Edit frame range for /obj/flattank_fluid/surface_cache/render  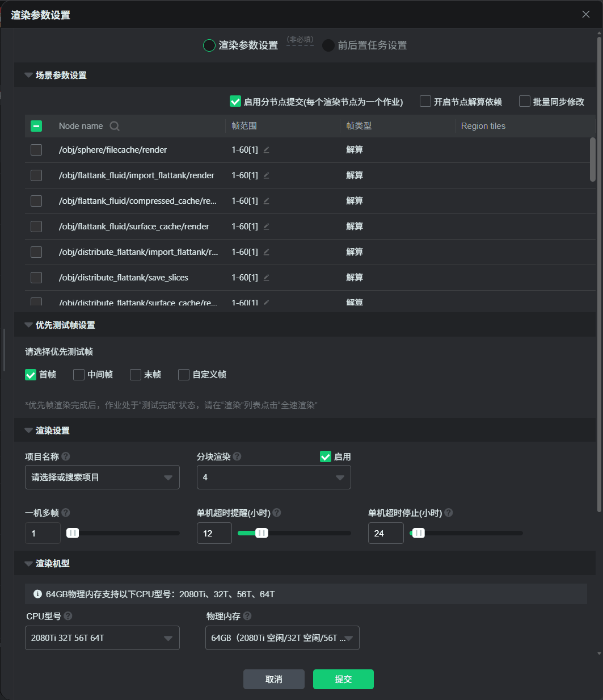[x=266, y=227]
